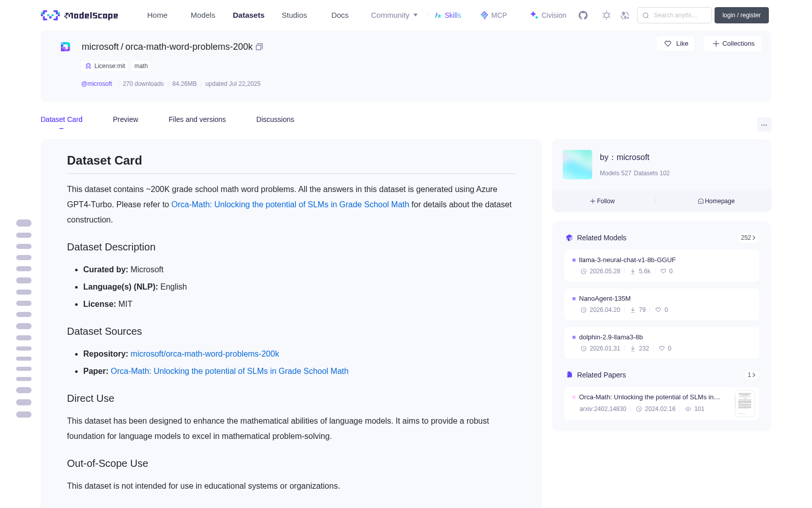This screenshot has height=508, width=812.
Task: Click the clock icon on dolphin-2.9-llama3-8b row
Action: [584, 348]
